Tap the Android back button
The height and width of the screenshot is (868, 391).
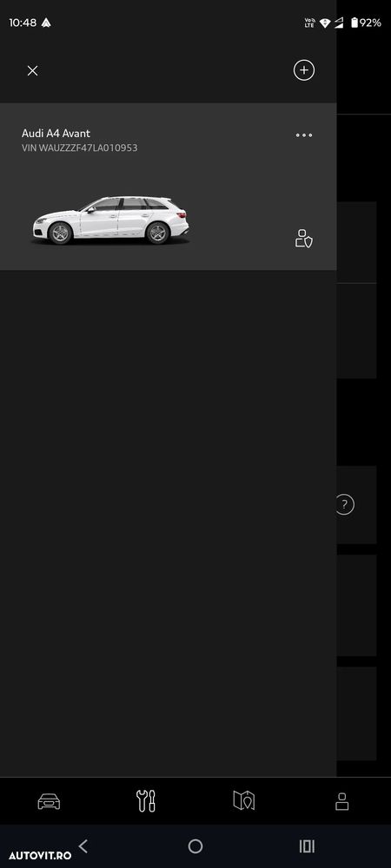click(x=83, y=845)
